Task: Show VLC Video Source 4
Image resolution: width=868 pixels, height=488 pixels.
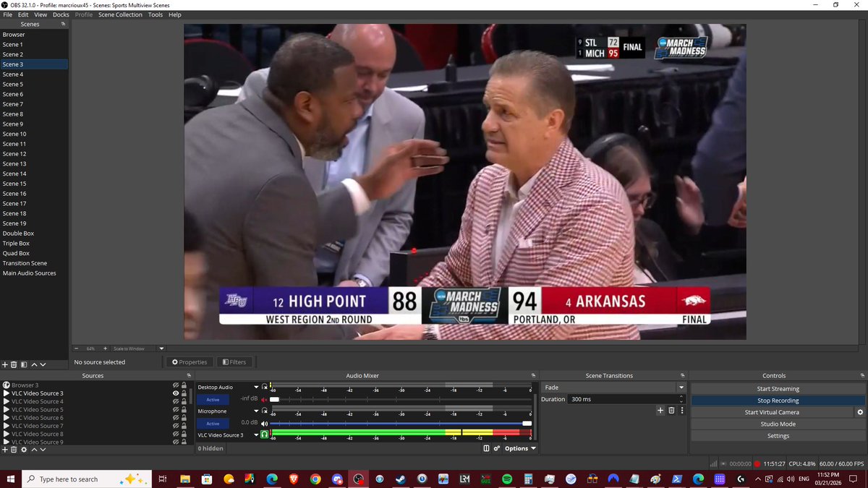Action: pyautogui.click(x=176, y=401)
